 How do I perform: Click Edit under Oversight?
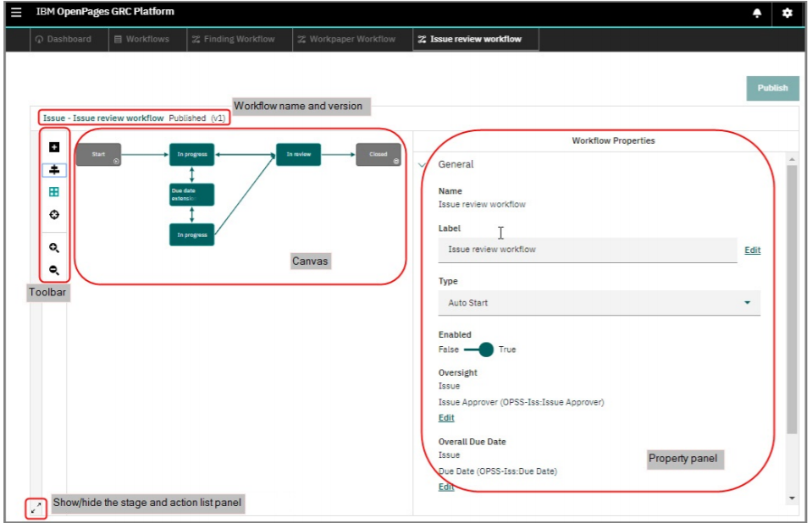(446, 417)
